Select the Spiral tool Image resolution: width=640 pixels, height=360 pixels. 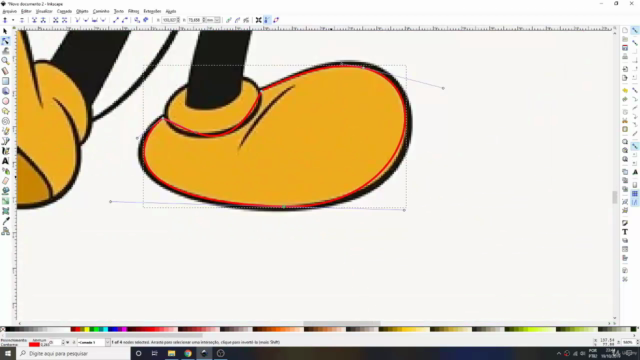(x=5, y=121)
